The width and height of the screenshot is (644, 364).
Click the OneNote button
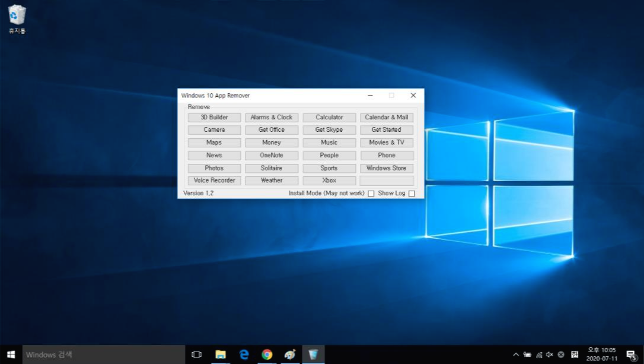pyautogui.click(x=272, y=156)
